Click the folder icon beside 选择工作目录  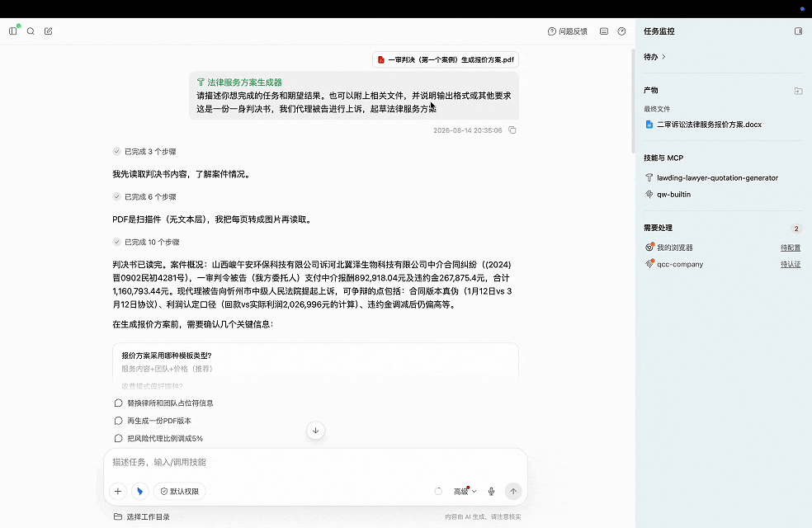[x=118, y=516]
